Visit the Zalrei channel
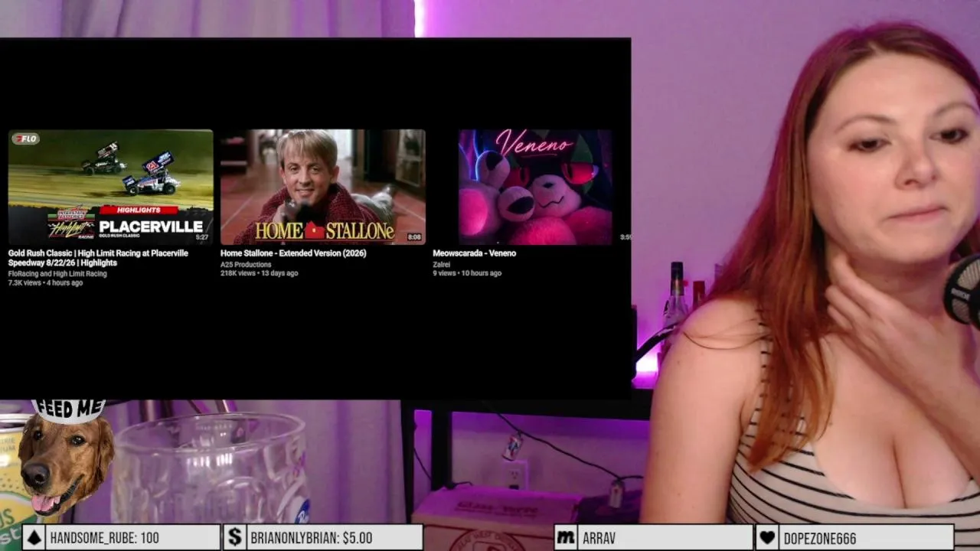 (x=443, y=265)
